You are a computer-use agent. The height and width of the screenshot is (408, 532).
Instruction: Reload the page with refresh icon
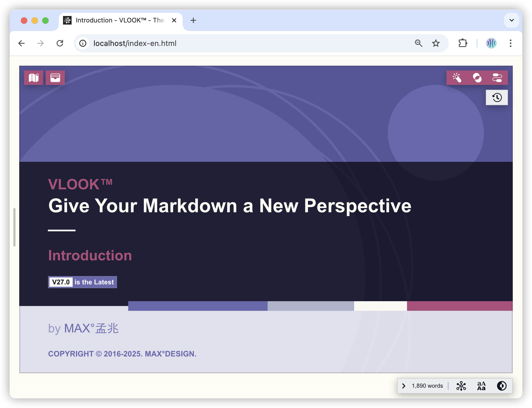(60, 43)
